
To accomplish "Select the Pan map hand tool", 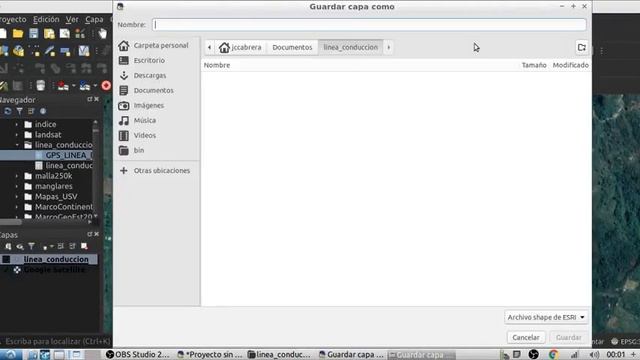I will [x=102, y=33].
